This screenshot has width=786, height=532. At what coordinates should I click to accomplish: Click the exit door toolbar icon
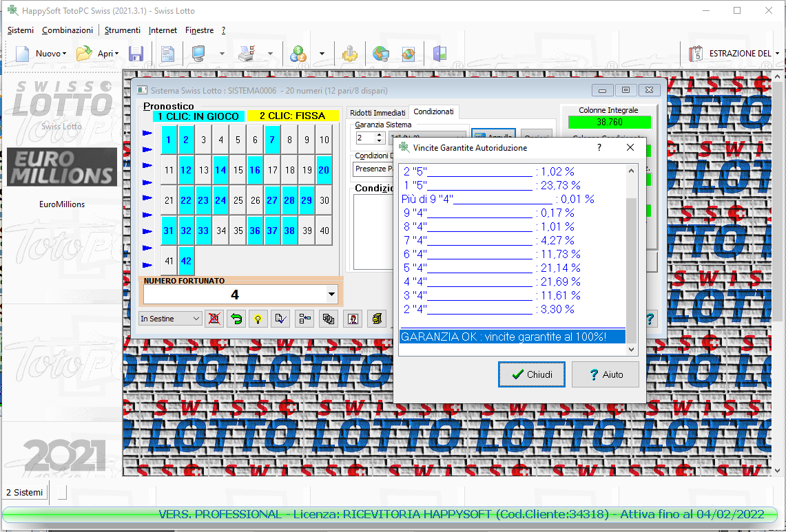439,54
